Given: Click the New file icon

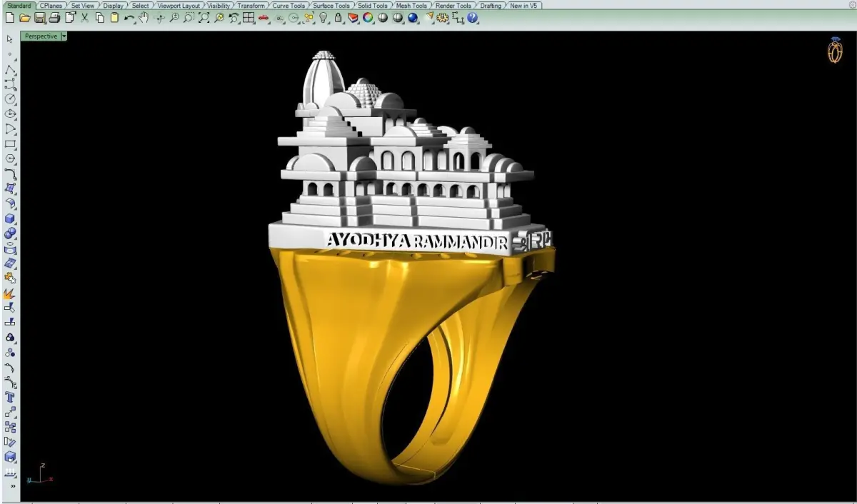Looking at the screenshot, I should [x=10, y=17].
